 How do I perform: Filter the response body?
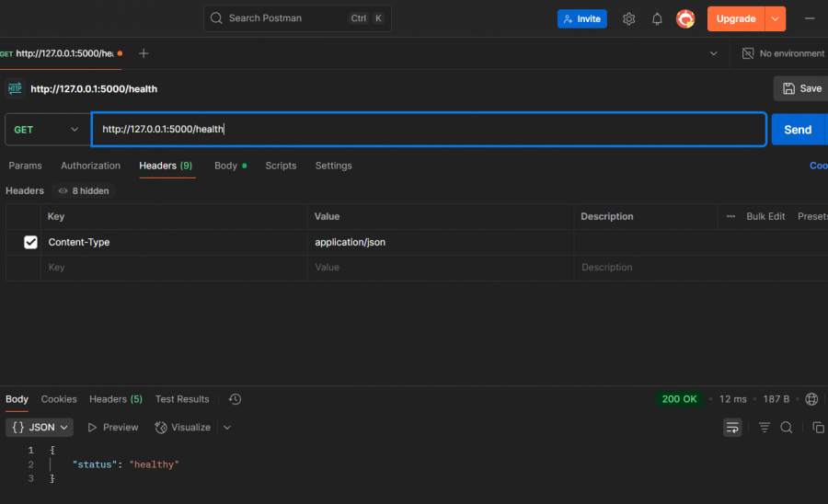click(765, 428)
